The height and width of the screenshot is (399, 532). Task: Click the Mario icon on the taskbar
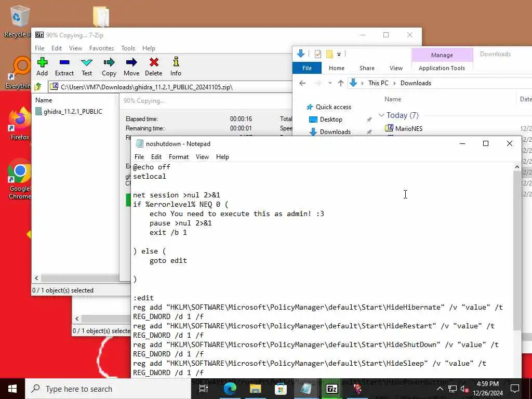tap(357, 389)
